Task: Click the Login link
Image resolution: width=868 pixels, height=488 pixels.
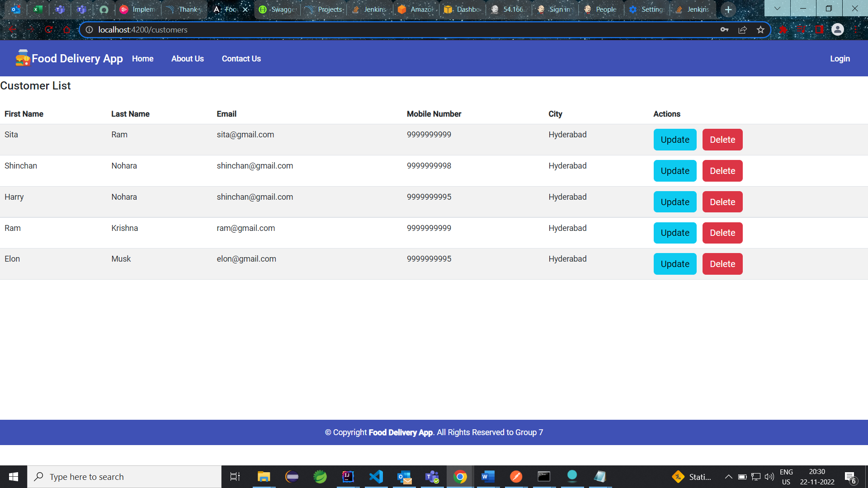Action: pos(840,58)
